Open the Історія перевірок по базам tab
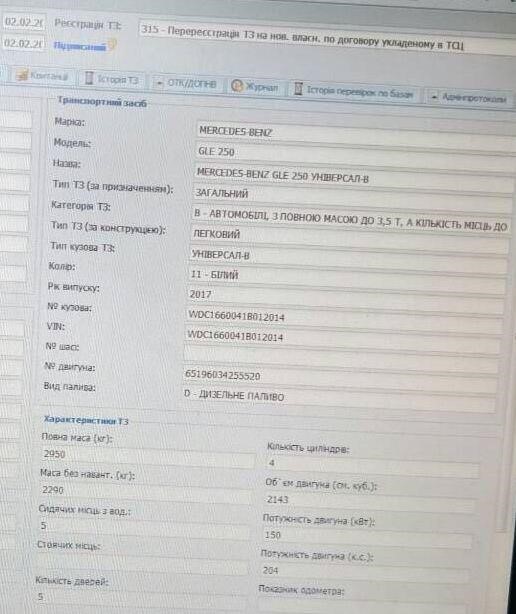 click(354, 92)
